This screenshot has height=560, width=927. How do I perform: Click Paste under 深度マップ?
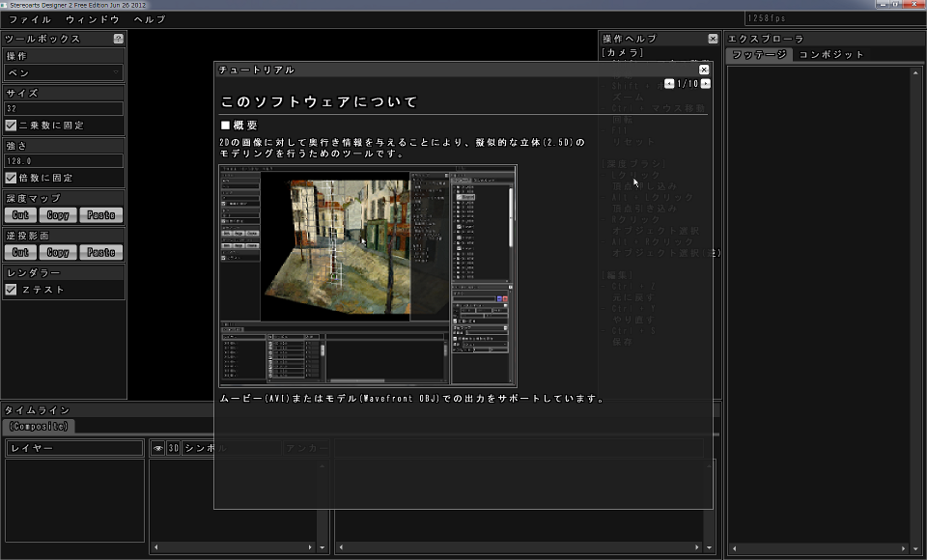pos(101,215)
